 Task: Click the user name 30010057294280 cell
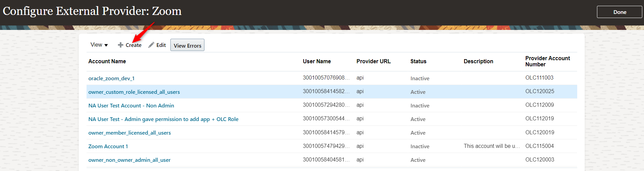[x=326, y=105]
